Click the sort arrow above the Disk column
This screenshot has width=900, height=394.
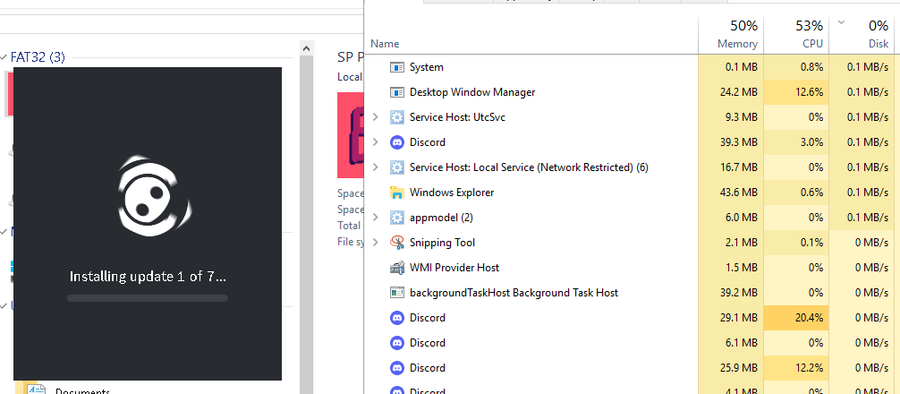pyautogui.click(x=842, y=23)
